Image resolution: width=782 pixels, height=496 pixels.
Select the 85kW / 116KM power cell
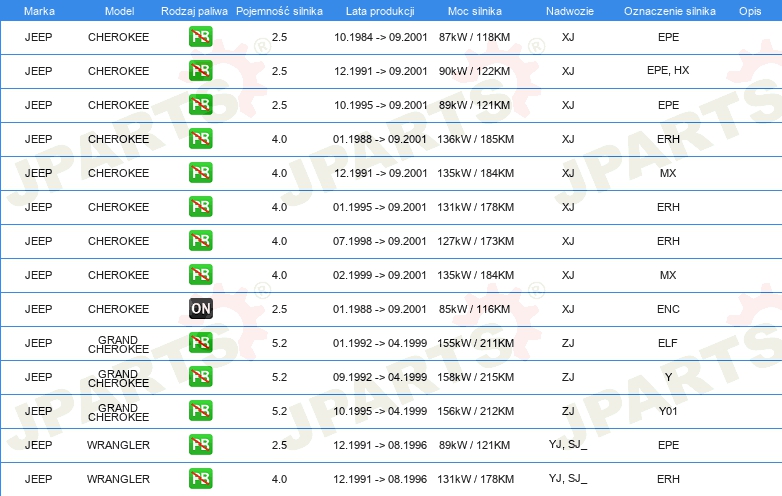click(474, 309)
